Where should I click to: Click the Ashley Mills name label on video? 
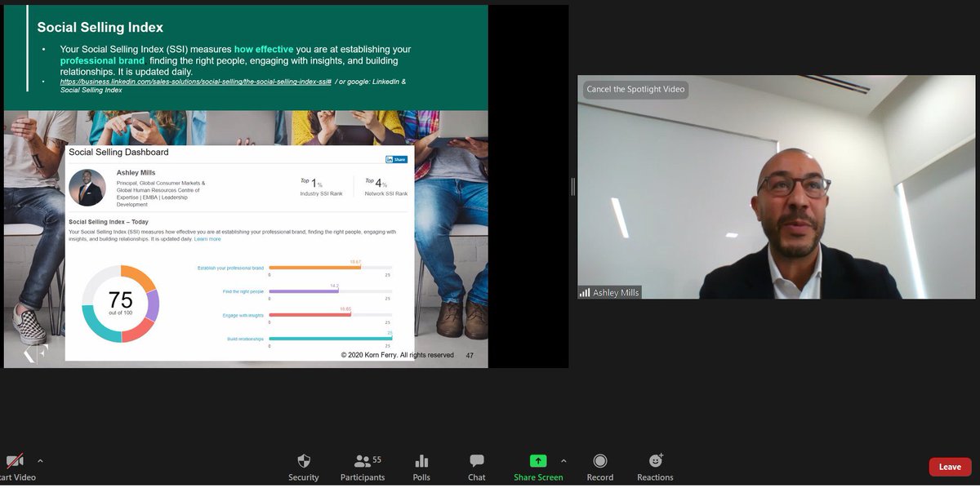(609, 292)
